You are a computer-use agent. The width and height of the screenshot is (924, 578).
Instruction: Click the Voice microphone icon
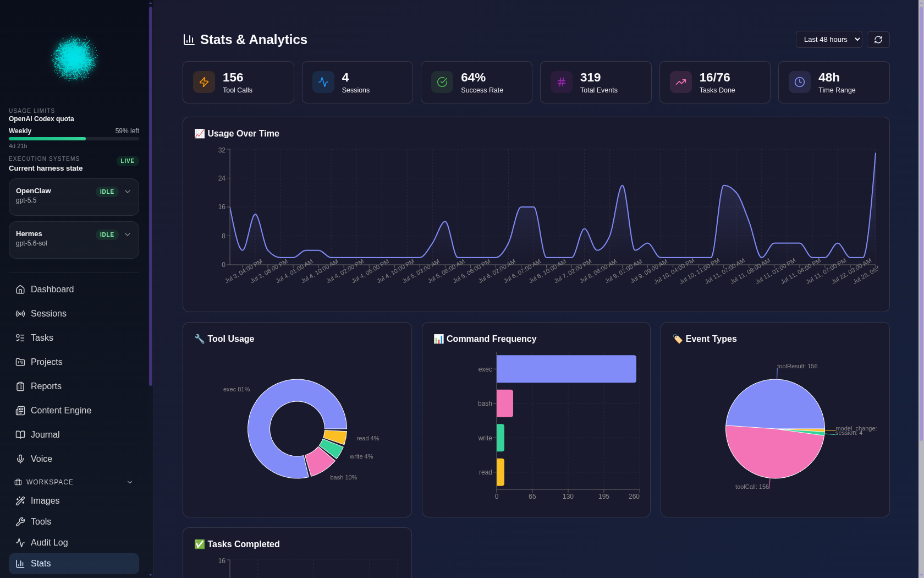tap(20, 459)
